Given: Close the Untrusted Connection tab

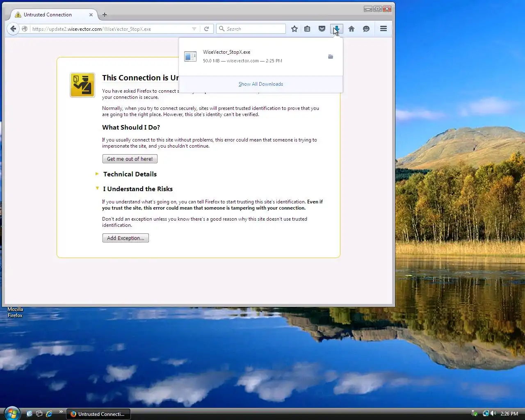Looking at the screenshot, I should (x=91, y=15).
